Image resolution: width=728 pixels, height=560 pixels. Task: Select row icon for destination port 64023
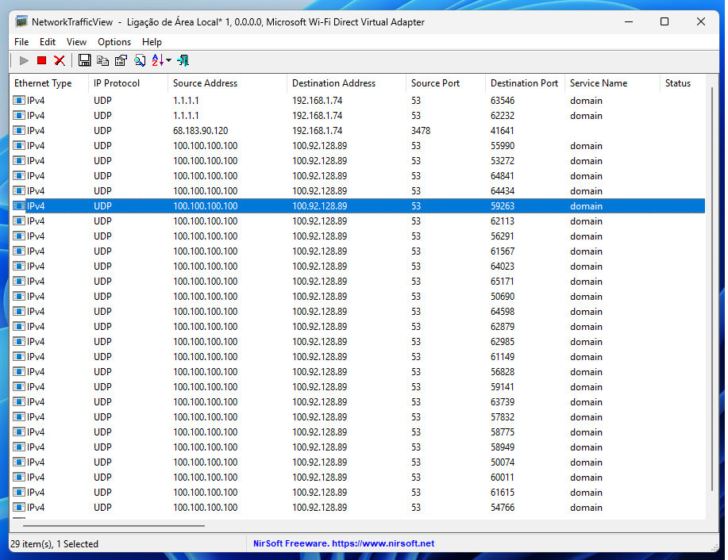(19, 266)
